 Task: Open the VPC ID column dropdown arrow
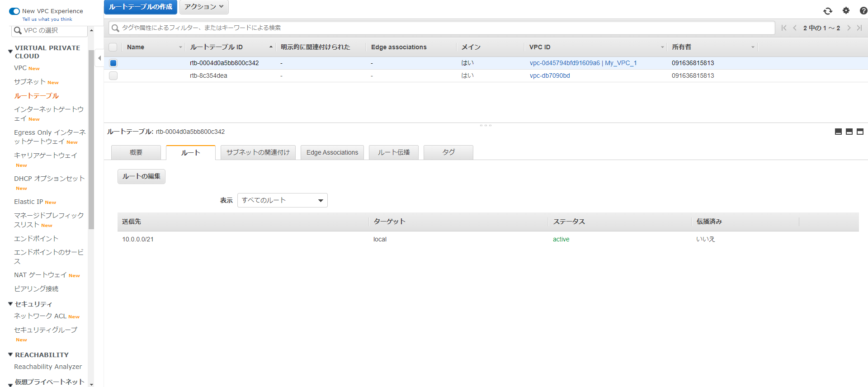[662, 47]
